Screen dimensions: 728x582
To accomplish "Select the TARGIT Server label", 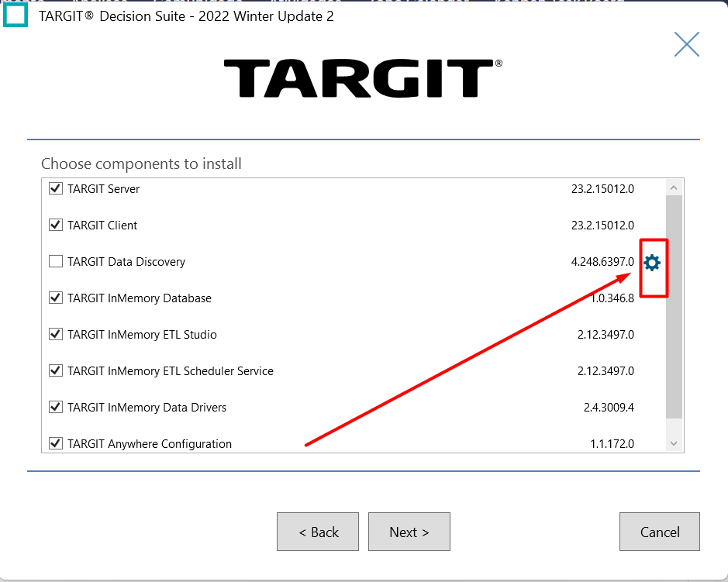I will (x=104, y=189).
